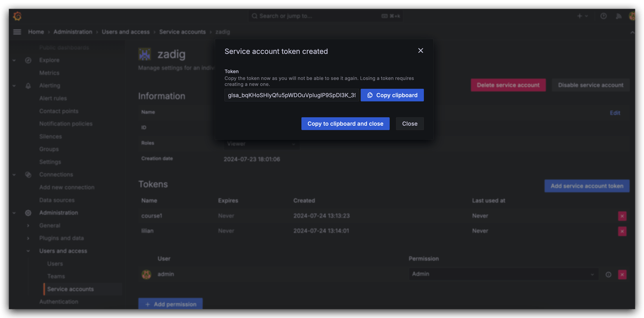Select Service accounts in the sidebar

click(70, 289)
